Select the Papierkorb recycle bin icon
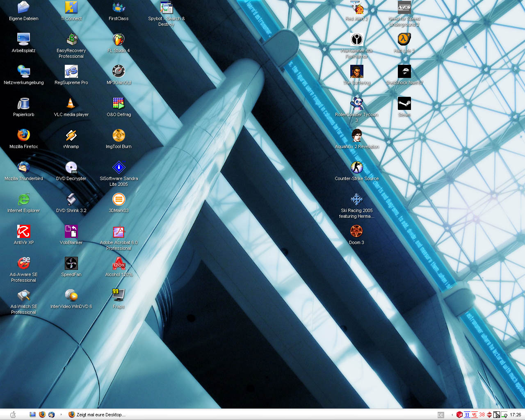This screenshot has width=525, height=420. (24, 103)
